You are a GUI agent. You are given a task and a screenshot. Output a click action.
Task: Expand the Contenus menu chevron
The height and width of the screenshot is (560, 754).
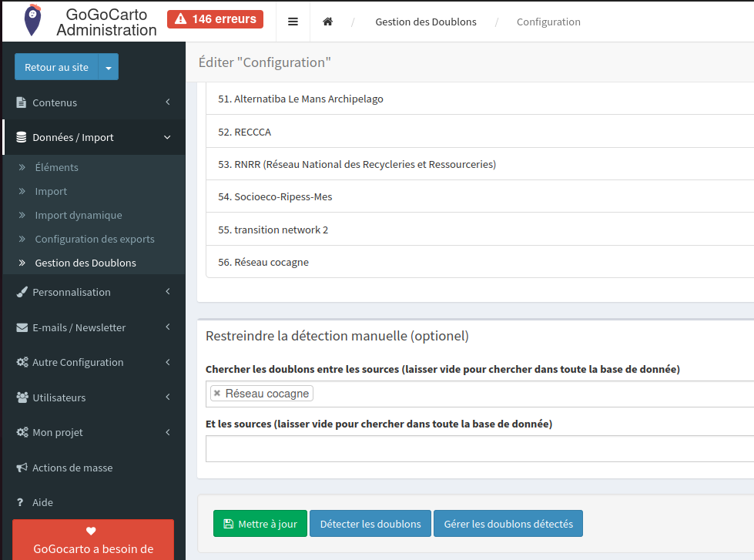point(168,102)
